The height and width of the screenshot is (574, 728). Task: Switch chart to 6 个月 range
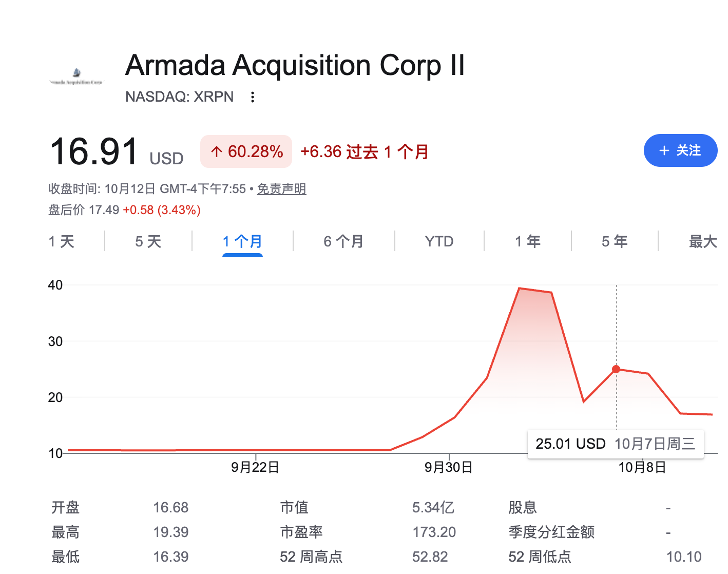click(x=343, y=241)
